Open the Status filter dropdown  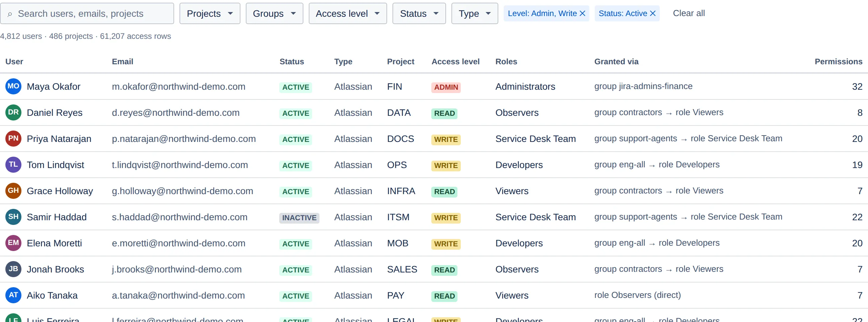pyautogui.click(x=419, y=13)
